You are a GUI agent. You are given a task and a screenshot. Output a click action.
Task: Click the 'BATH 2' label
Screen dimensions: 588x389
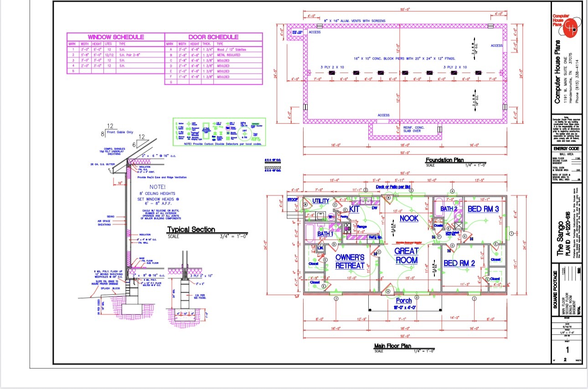449,208
